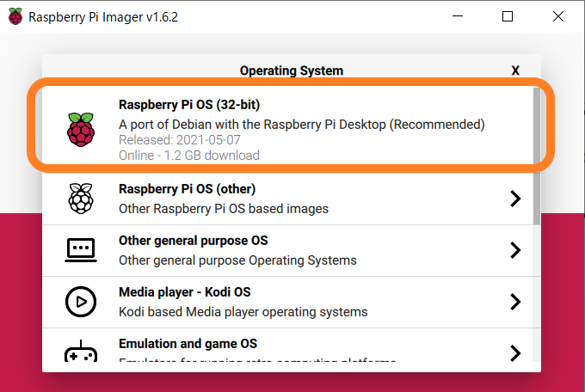585x392 pixels.
Task: Expand Emulation and game OS chevron
Action: pos(515,352)
